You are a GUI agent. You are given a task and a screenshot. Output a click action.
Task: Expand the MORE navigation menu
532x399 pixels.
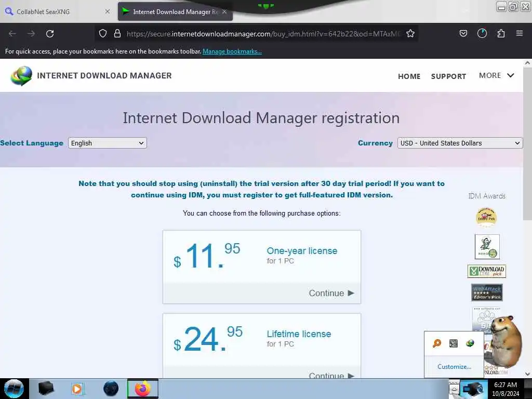pyautogui.click(x=496, y=76)
